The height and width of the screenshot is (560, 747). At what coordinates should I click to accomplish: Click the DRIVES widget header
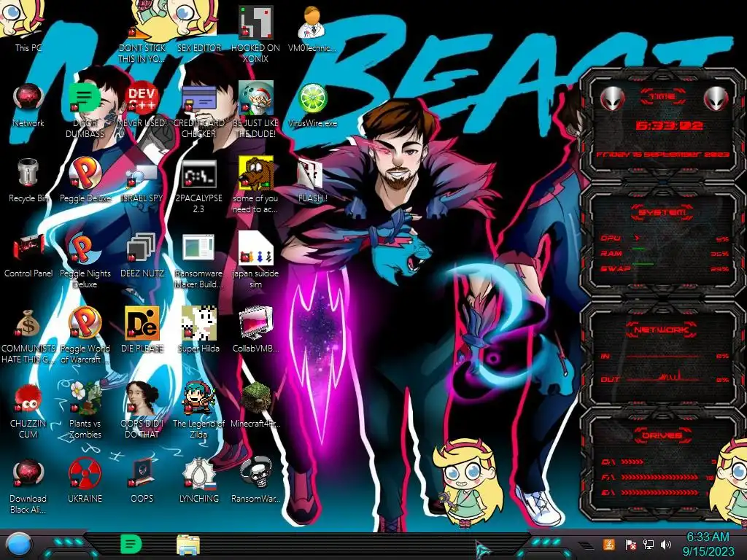coord(662,435)
